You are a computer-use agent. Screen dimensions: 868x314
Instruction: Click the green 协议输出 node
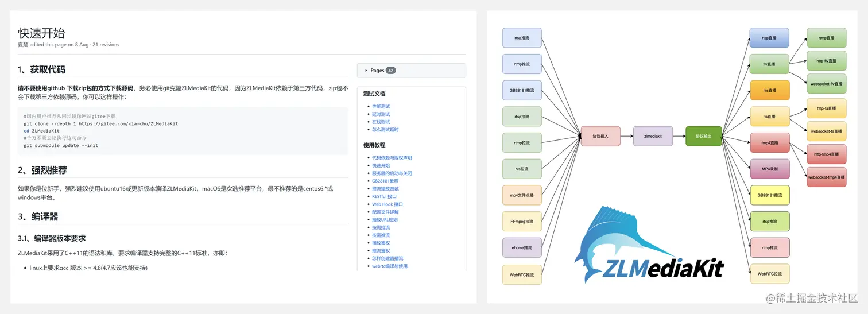coord(703,136)
